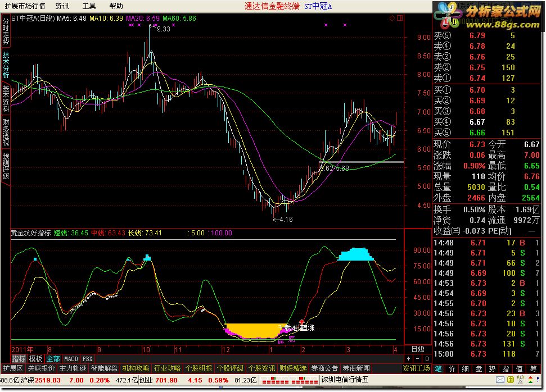Image resolution: width=546 pixels, height=392 pixels.
Task: Open 个股资讯 tab
Action: click(261, 368)
